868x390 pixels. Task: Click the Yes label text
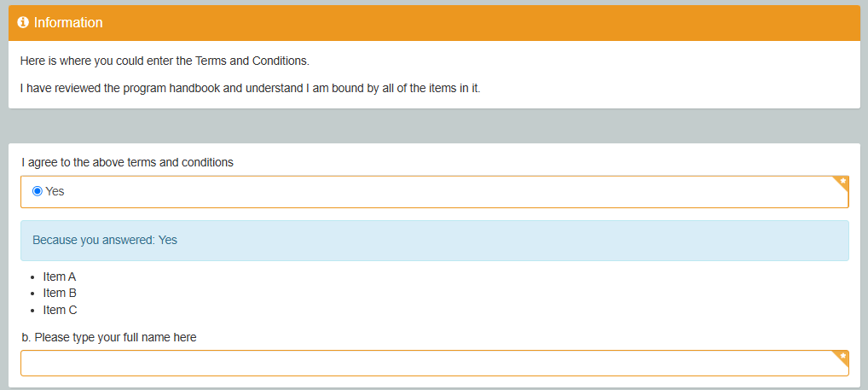(x=55, y=192)
